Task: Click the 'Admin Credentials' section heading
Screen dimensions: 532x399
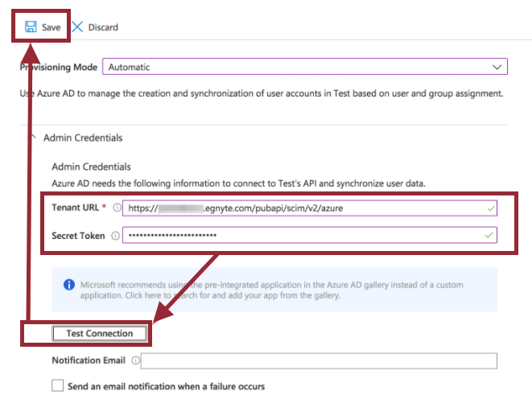Action: [x=83, y=138]
